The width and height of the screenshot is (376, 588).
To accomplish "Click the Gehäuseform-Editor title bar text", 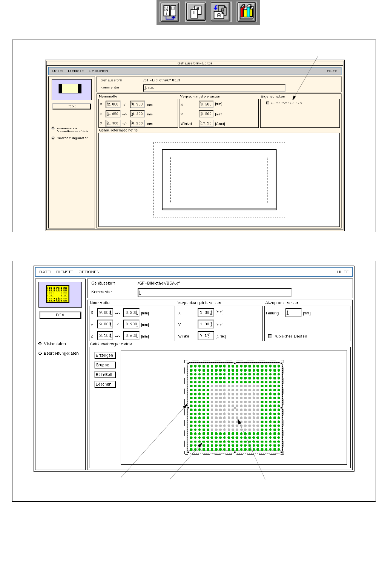I will point(195,63).
